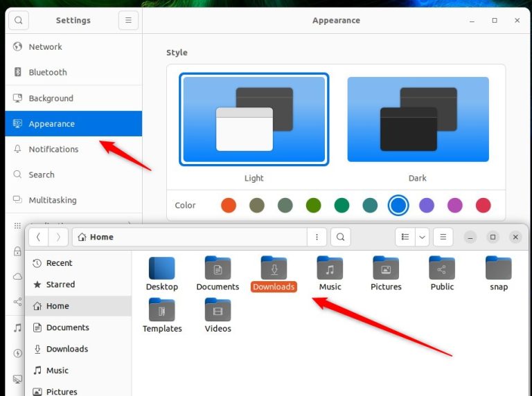Image resolution: width=532 pixels, height=396 pixels.
Task: Click the Files search button
Action: tap(341, 237)
